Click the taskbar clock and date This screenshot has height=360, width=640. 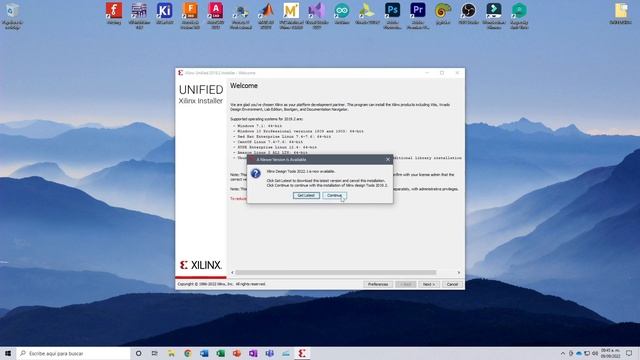[x=610, y=353]
